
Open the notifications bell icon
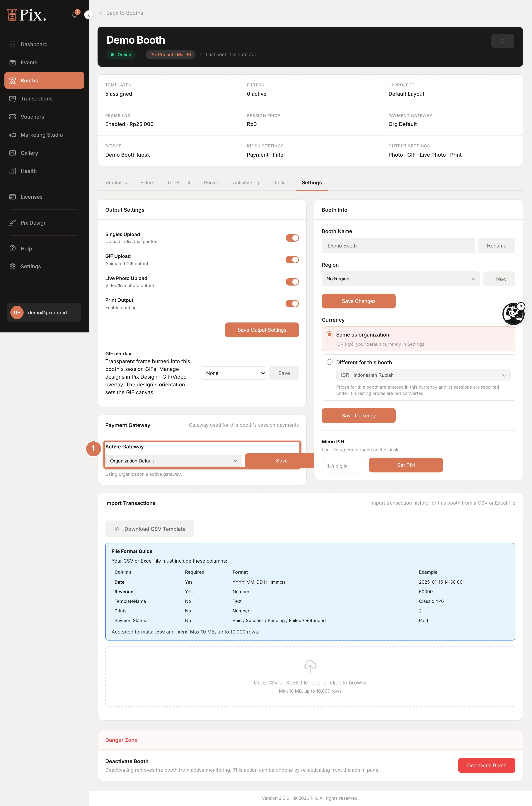click(x=75, y=15)
